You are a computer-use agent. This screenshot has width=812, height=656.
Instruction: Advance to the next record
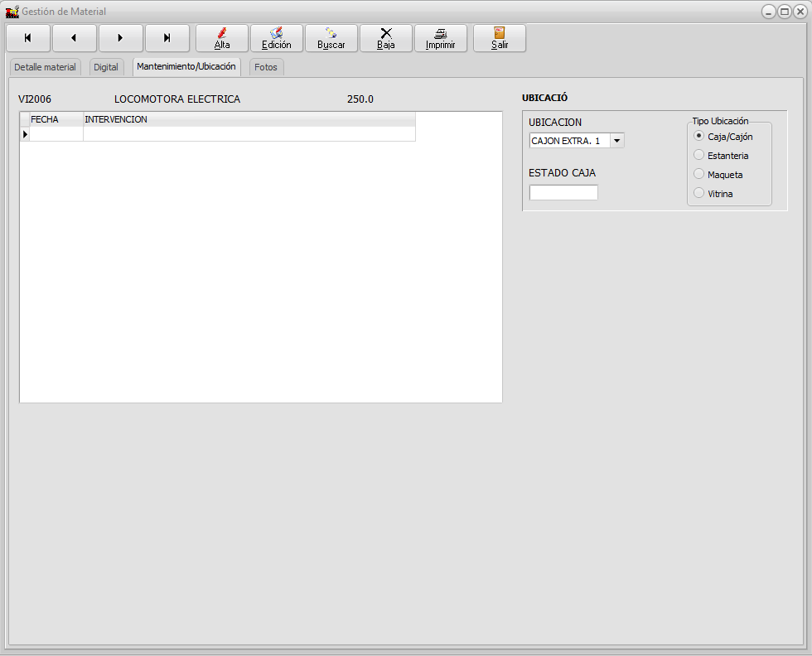(x=121, y=38)
